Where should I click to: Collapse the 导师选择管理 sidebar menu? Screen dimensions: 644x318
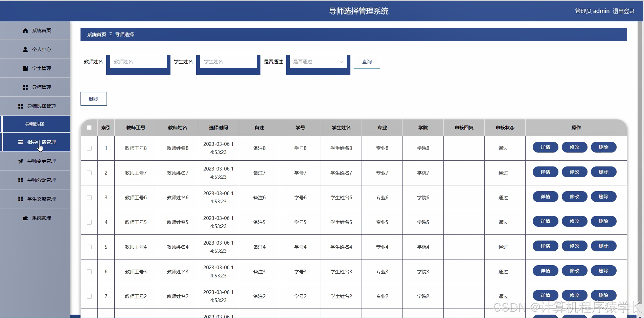(x=35, y=106)
